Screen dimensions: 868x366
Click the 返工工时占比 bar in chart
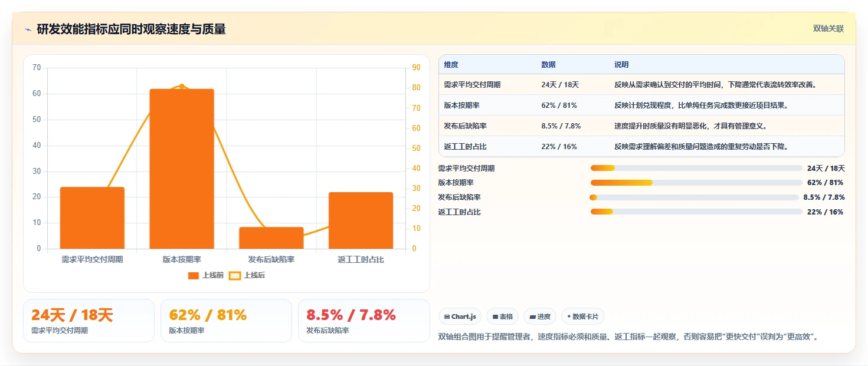point(361,220)
